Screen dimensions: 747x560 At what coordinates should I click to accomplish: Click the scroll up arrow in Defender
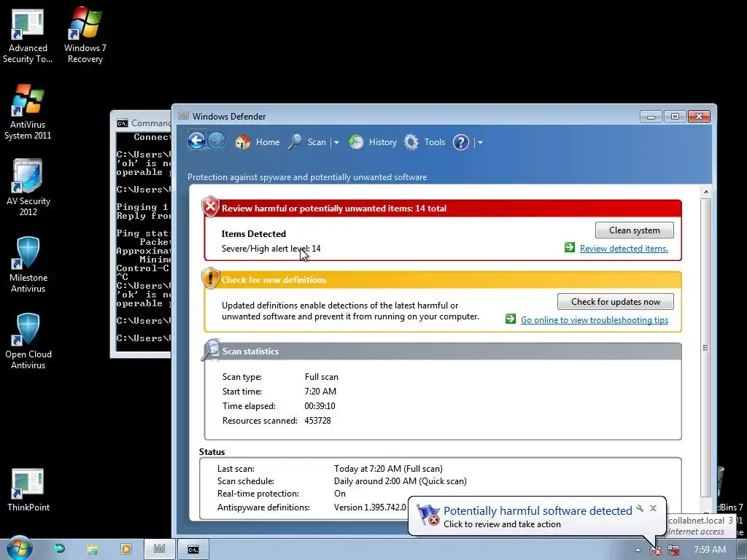(706, 192)
